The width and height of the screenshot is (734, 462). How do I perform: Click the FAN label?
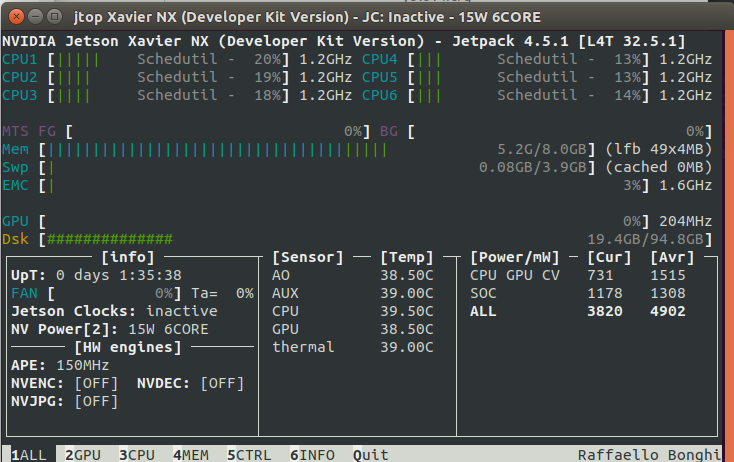(24, 293)
